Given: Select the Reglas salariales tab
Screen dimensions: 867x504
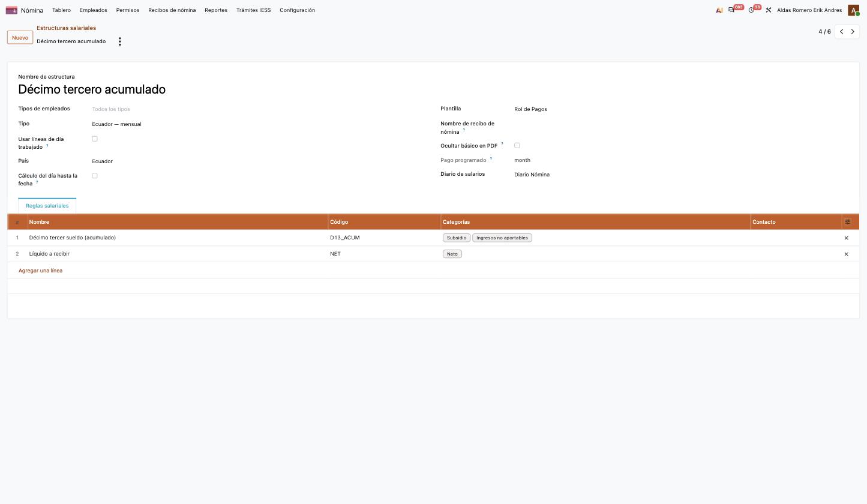Looking at the screenshot, I should tap(47, 206).
